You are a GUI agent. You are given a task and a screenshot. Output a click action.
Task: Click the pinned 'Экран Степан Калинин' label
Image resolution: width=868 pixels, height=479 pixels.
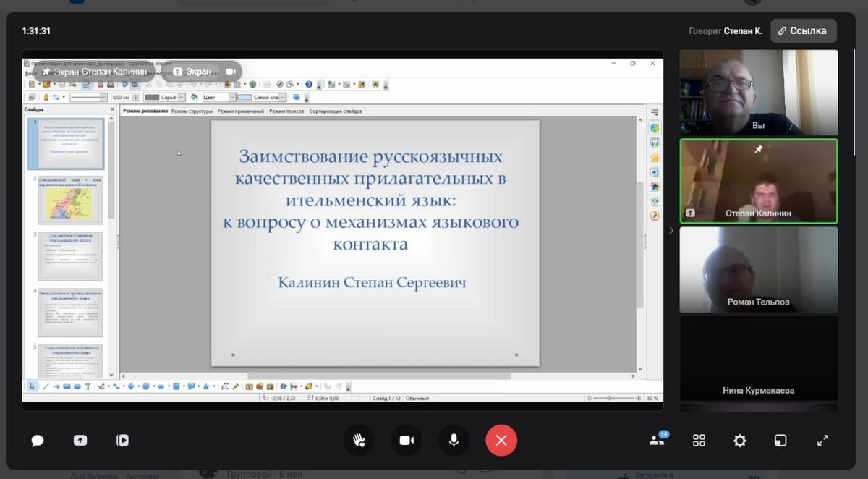point(95,72)
